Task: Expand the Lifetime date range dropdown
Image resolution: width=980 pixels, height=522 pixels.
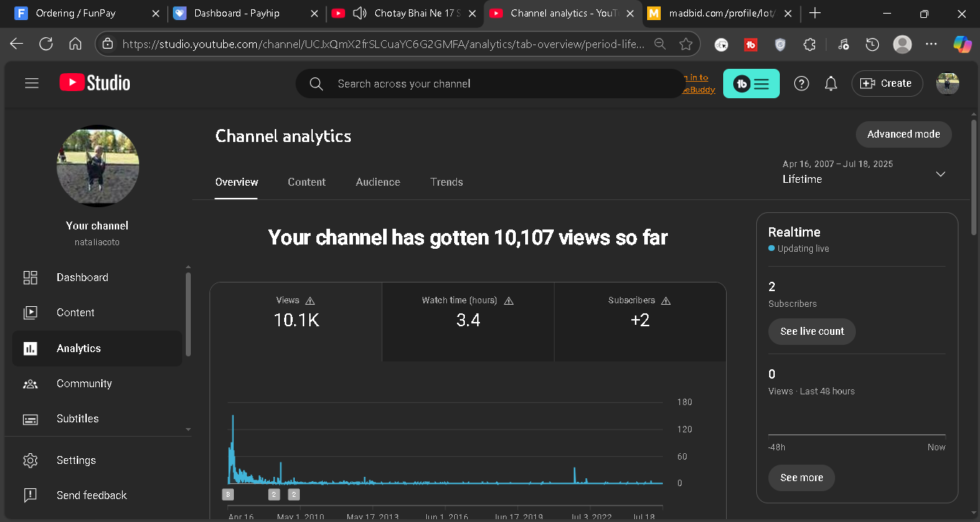Action: 941,174
